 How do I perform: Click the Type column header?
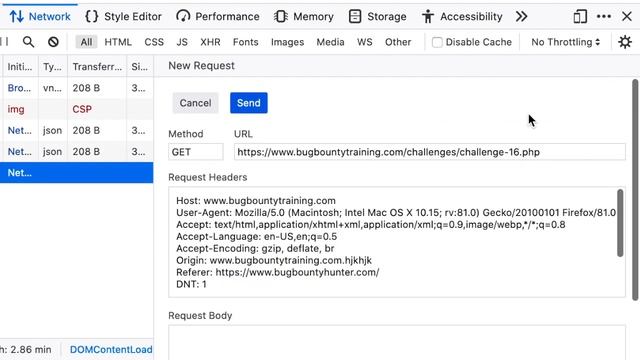(53, 67)
